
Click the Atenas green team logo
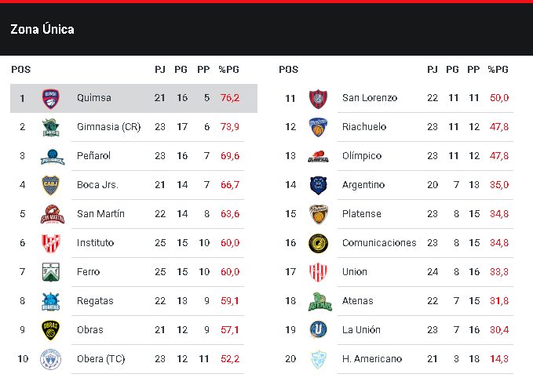(x=317, y=301)
